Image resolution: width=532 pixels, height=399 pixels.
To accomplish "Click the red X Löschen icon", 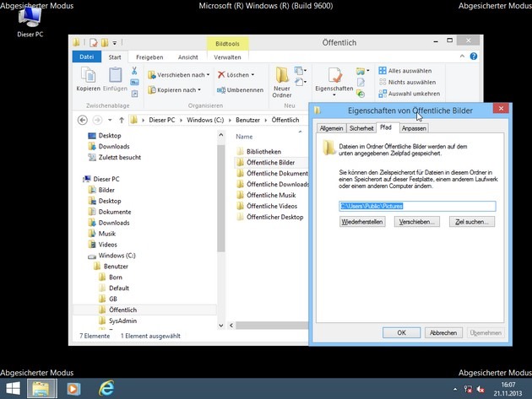I will pyautogui.click(x=221, y=74).
